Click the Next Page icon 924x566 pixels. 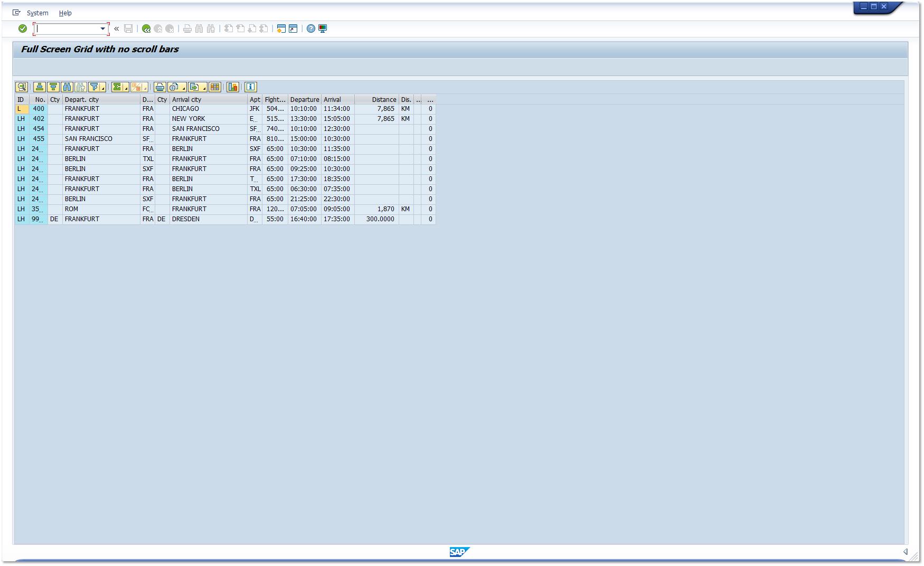(x=252, y=29)
